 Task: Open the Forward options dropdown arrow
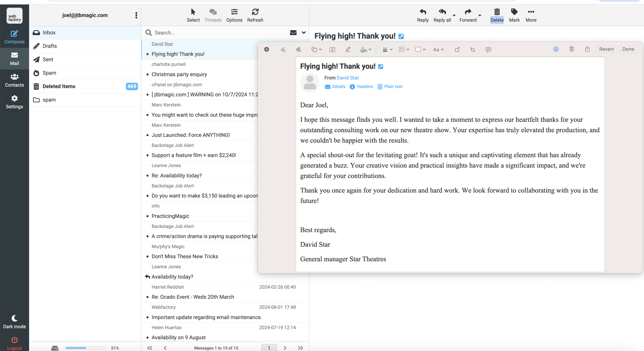(480, 15)
